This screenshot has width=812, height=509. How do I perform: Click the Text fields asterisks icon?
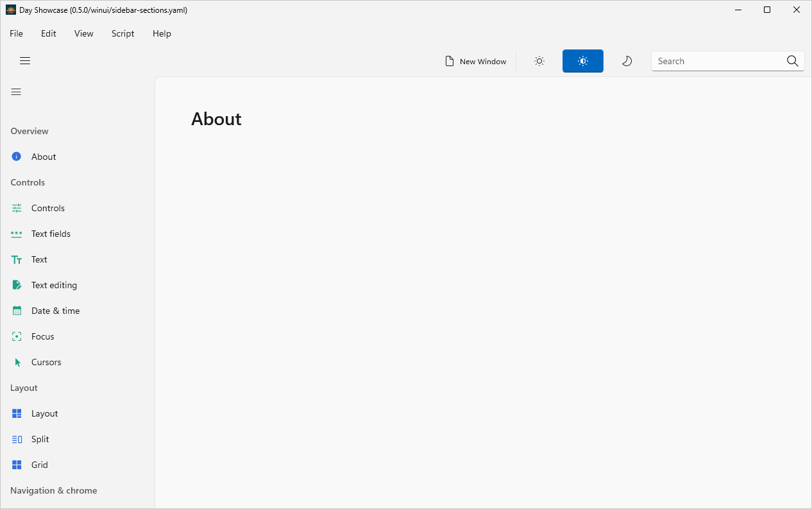point(17,234)
